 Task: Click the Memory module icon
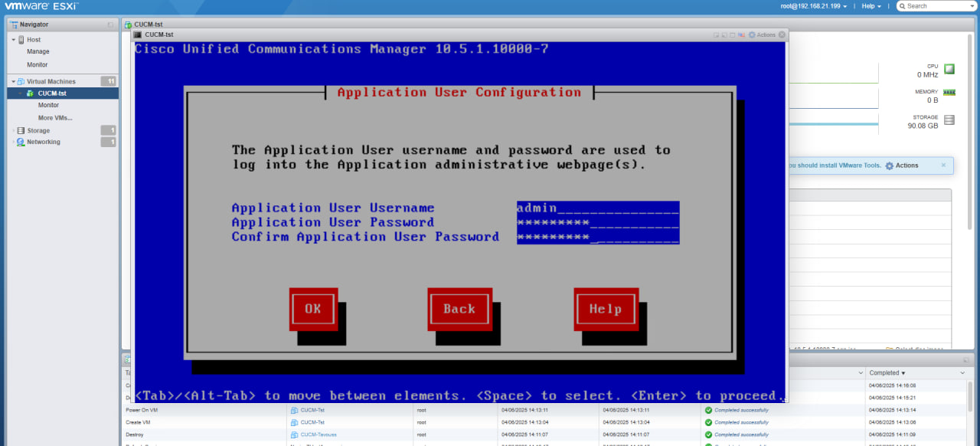(x=949, y=92)
